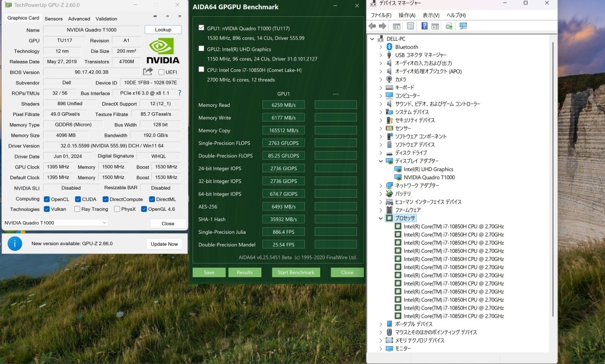The width and height of the screenshot is (605, 364).
Task: Switch to the Sensors tab in GPU-Z
Action: (53, 19)
